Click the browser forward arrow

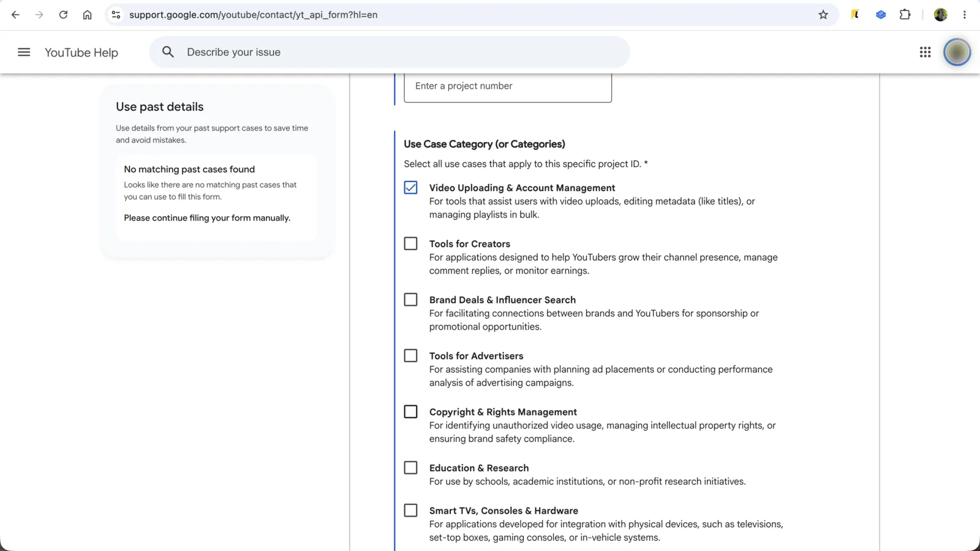39,15
